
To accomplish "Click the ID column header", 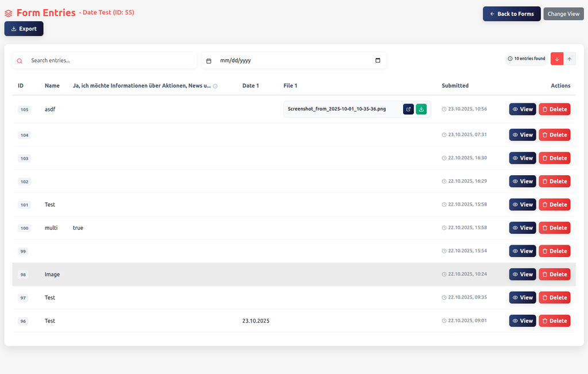I will tap(21, 86).
